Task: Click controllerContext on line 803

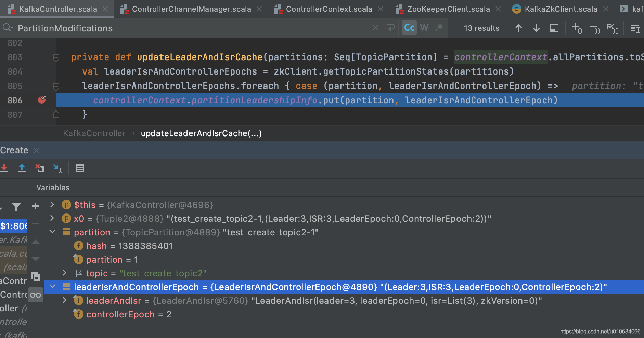Action: (x=501, y=57)
